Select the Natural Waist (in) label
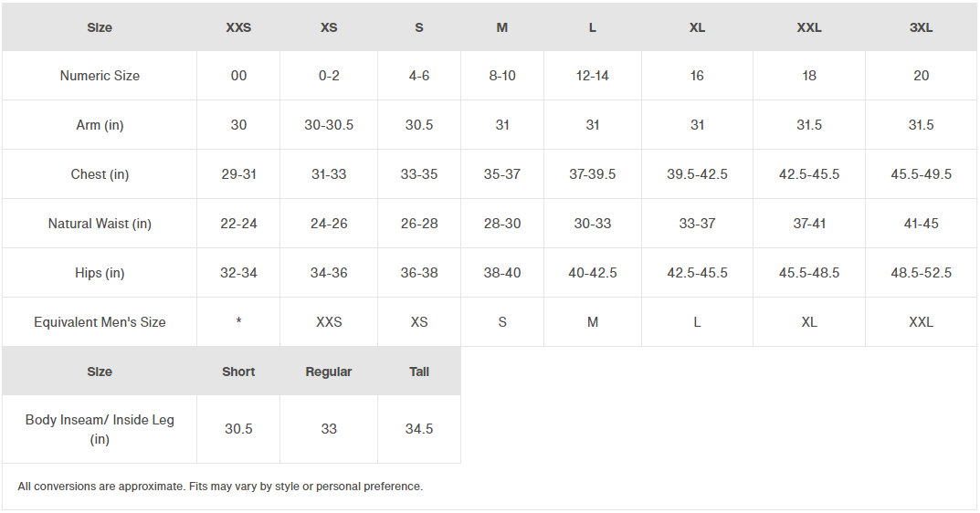Screen dimensions: 980x513 pyautogui.click(x=100, y=224)
